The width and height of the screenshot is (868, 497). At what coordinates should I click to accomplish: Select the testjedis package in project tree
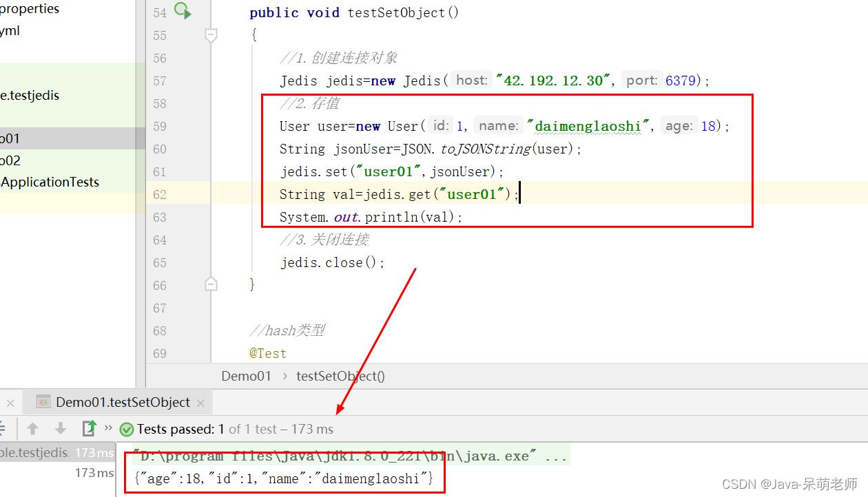click(x=30, y=96)
